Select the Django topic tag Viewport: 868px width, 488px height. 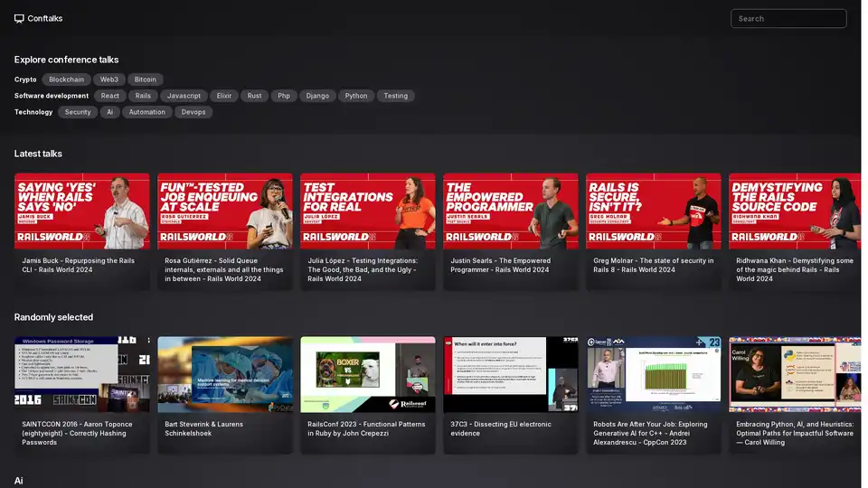point(317,96)
